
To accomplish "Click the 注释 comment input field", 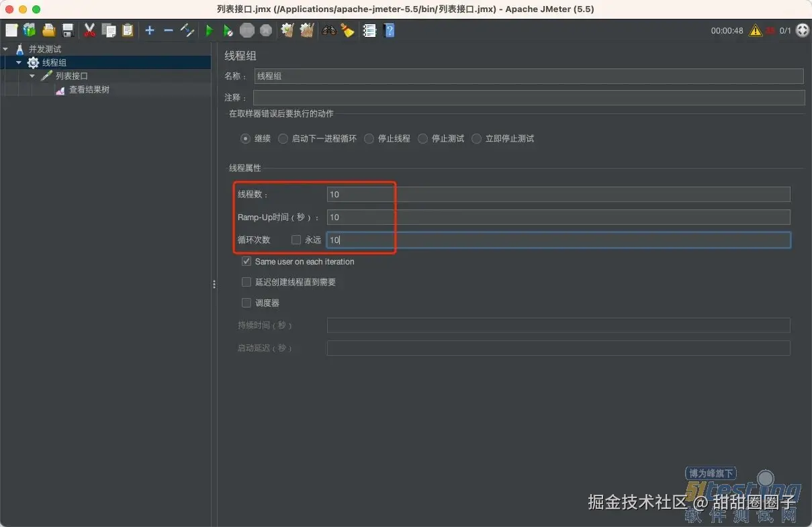I will (529, 98).
